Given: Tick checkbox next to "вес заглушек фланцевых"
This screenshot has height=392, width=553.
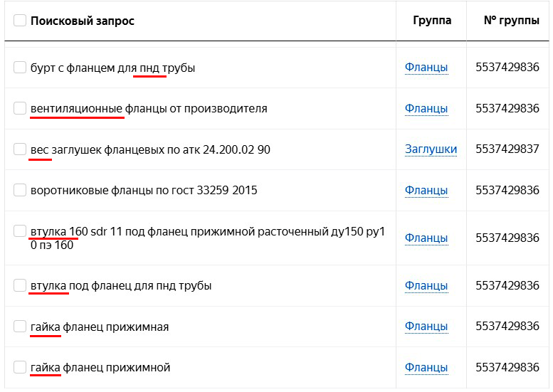Looking at the screenshot, I should pyautogui.click(x=20, y=149).
